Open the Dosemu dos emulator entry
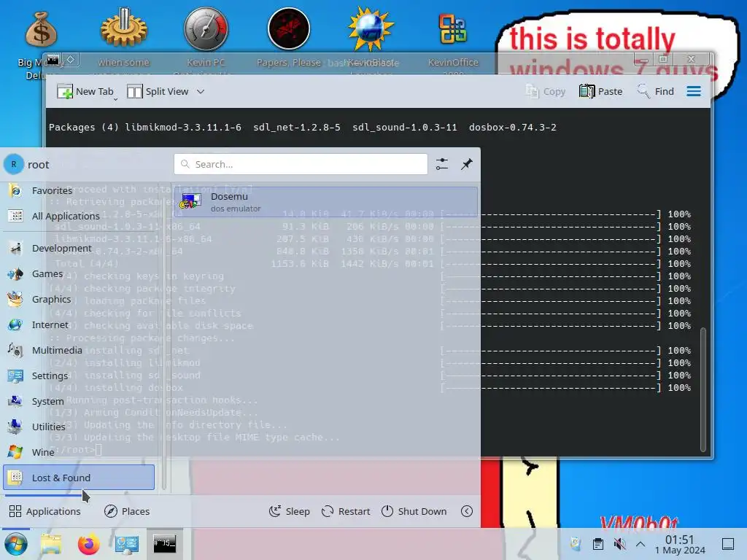Image resolution: width=747 pixels, height=560 pixels. pyautogui.click(x=326, y=202)
